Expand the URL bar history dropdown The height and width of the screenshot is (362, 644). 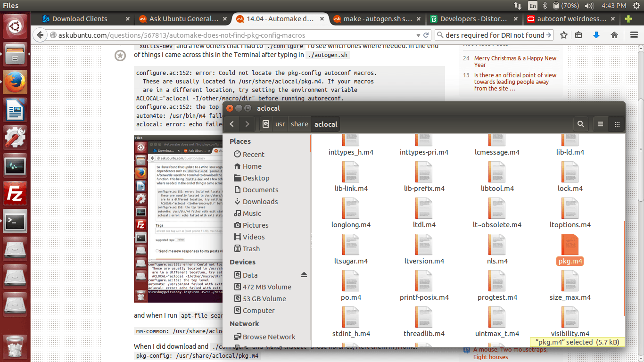coord(418,35)
